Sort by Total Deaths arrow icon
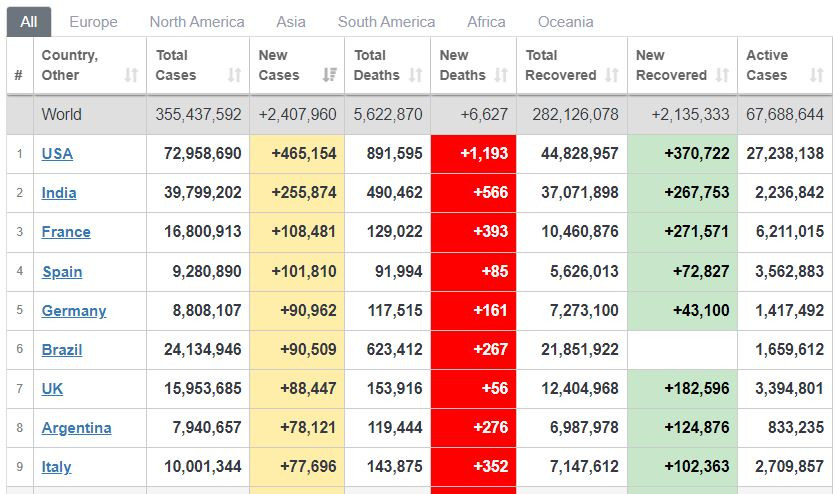The width and height of the screenshot is (833, 494). point(416,75)
